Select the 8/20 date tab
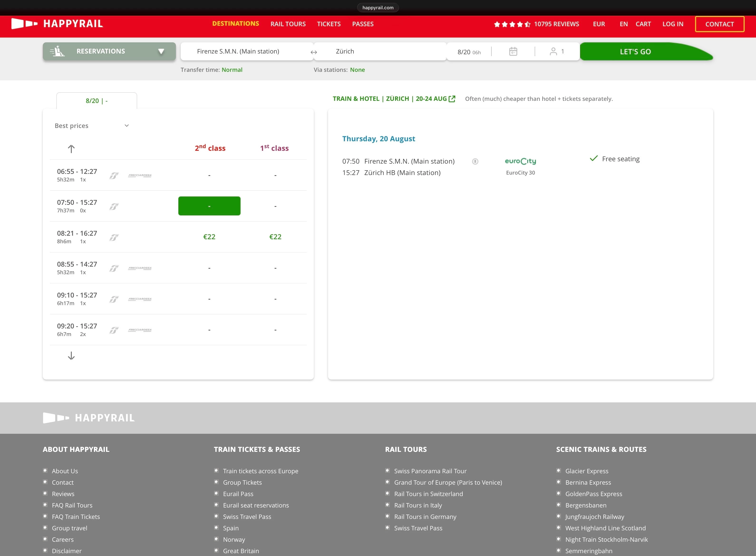Image resolution: width=756 pixels, height=556 pixels. [97, 101]
